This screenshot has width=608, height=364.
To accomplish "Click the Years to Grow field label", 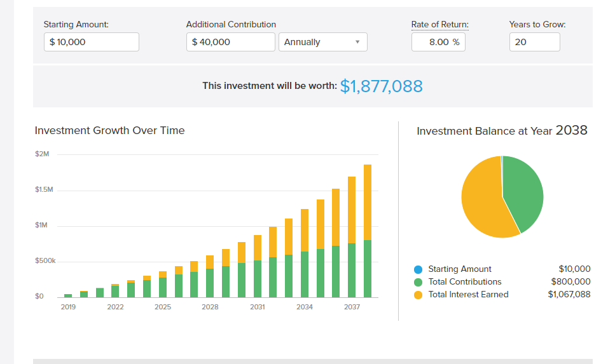I will tap(537, 24).
